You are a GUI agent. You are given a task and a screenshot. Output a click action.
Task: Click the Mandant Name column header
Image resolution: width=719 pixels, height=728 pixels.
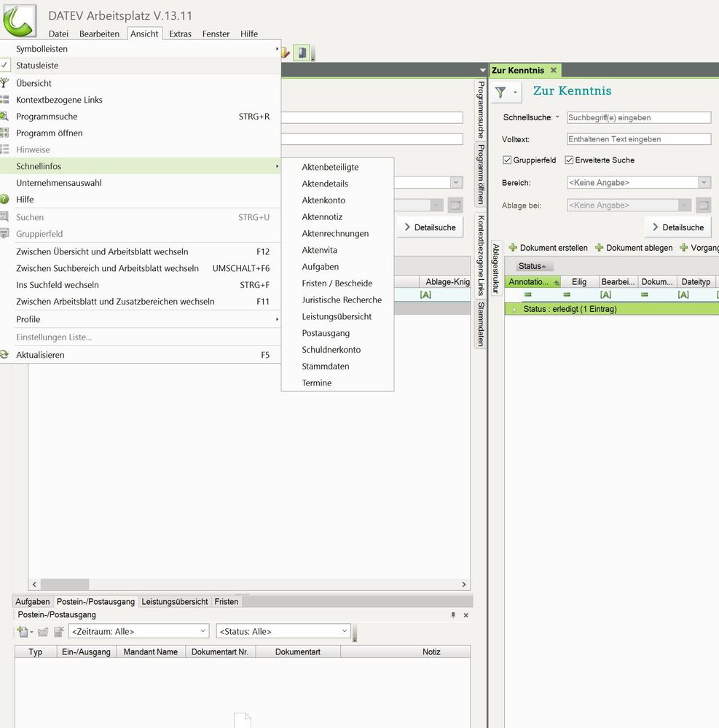point(150,652)
